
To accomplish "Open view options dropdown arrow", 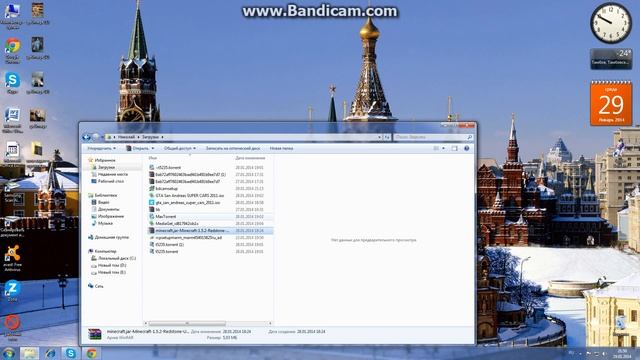I will click(x=443, y=148).
